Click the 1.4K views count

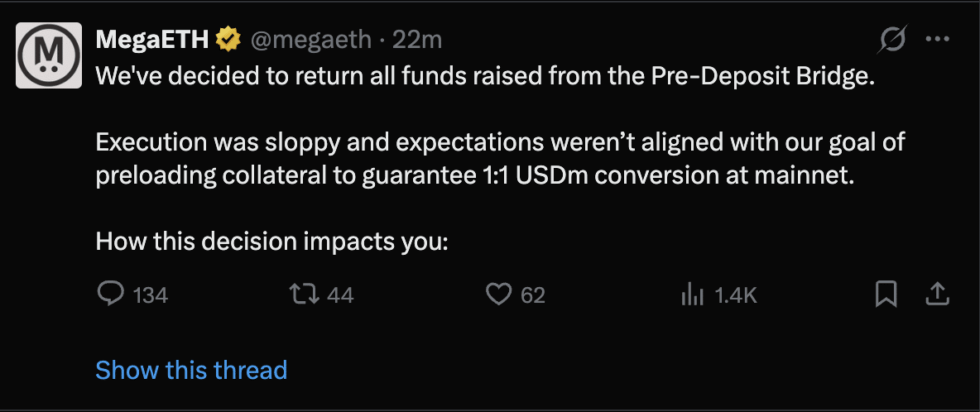click(736, 295)
